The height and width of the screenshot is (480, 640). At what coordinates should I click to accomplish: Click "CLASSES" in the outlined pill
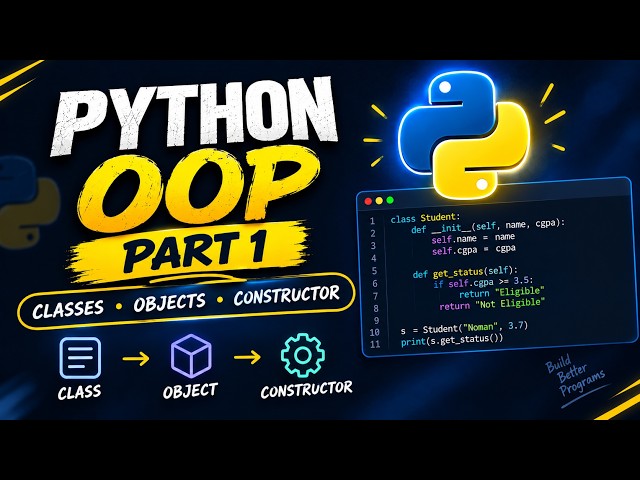(68, 309)
